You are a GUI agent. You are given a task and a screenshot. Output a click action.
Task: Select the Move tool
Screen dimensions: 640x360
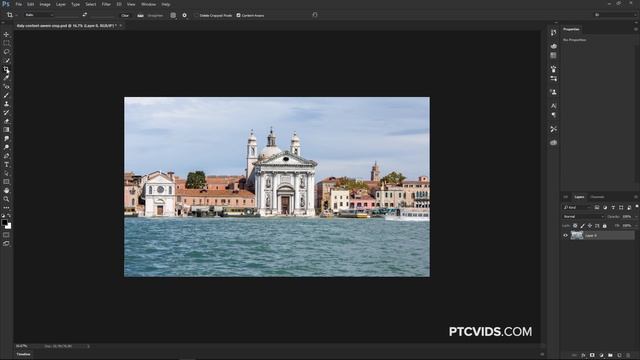click(6, 35)
